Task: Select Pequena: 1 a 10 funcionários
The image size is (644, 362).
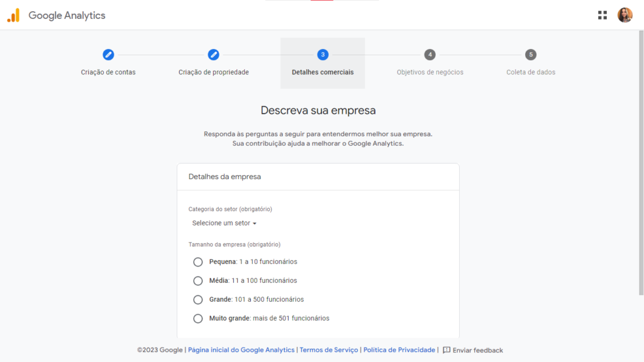Action: pos(198,262)
